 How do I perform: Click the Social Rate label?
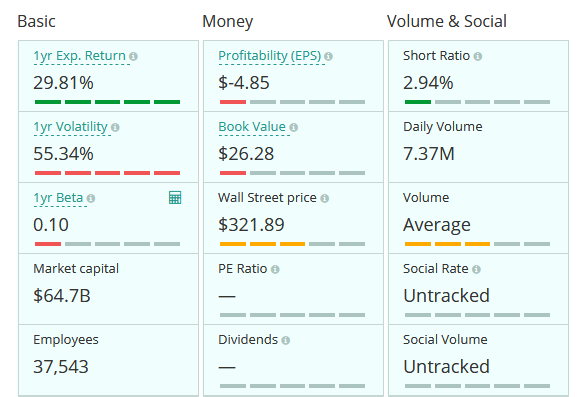436,269
